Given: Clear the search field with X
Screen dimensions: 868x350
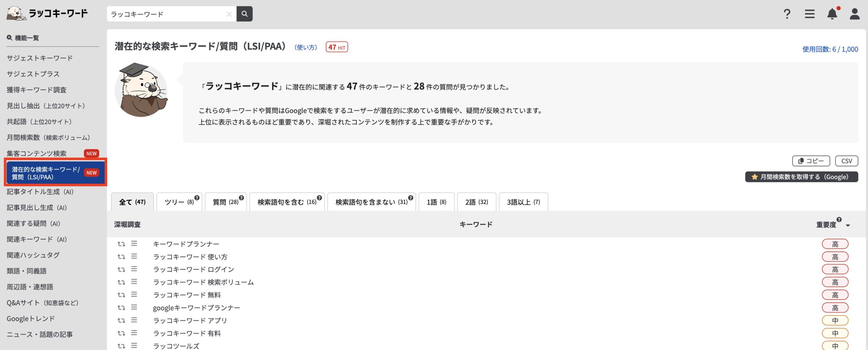Looking at the screenshot, I should point(229,14).
